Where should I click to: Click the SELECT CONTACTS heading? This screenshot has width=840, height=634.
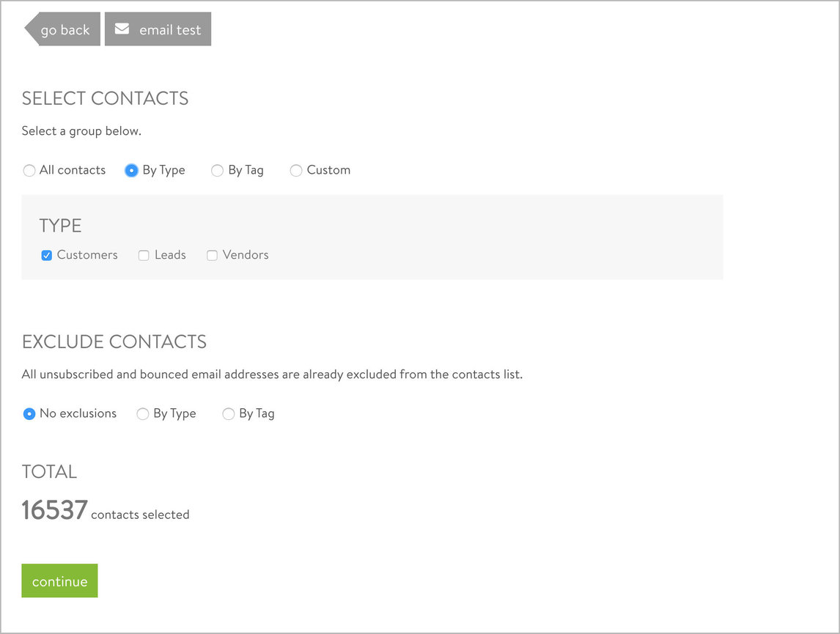[105, 97]
